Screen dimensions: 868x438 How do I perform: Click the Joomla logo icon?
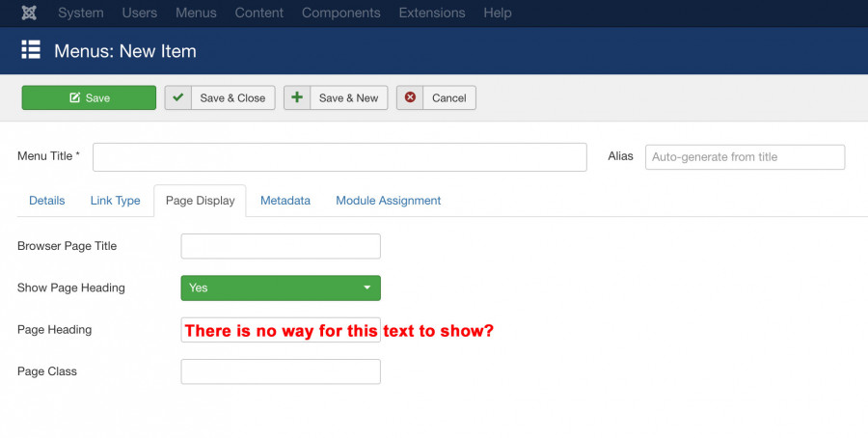click(29, 13)
